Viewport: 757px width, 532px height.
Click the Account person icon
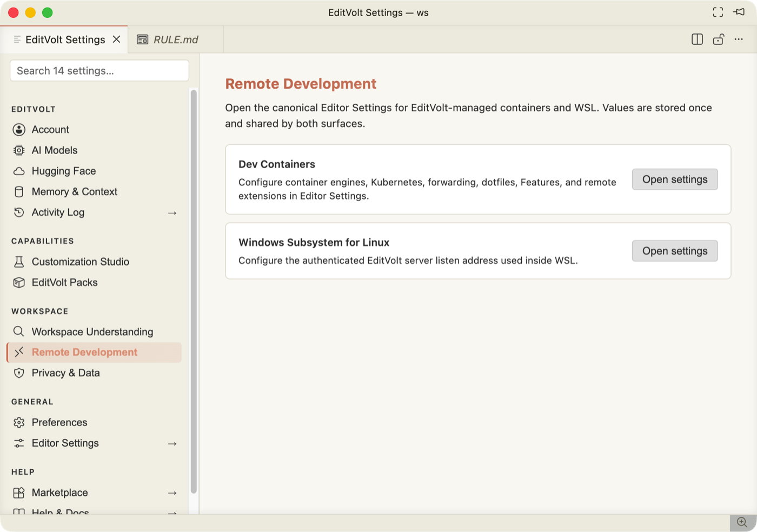pyautogui.click(x=19, y=130)
